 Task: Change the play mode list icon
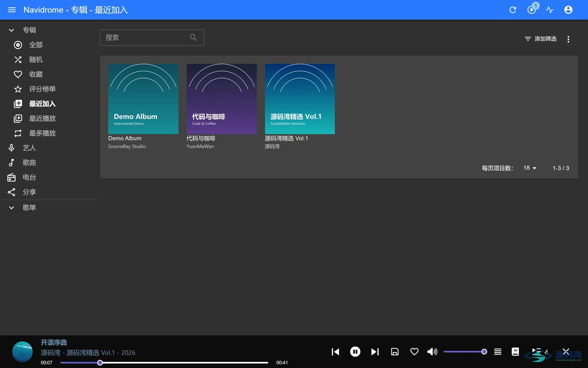pyautogui.click(x=498, y=352)
